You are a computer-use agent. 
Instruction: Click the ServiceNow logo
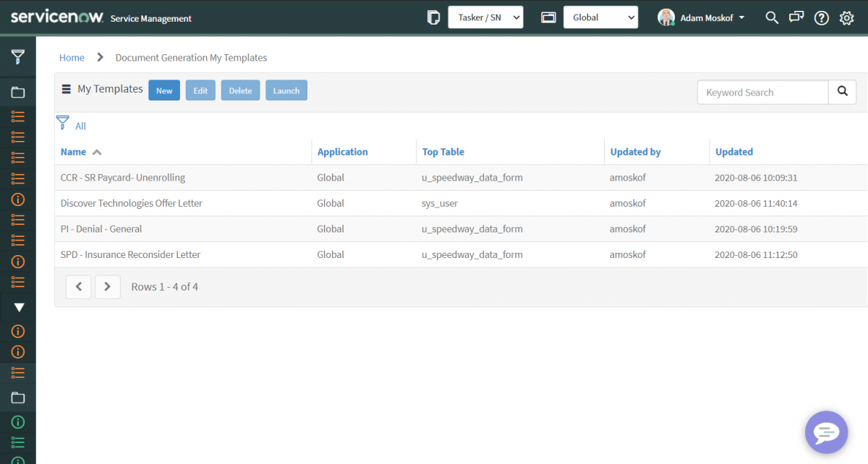click(x=57, y=17)
